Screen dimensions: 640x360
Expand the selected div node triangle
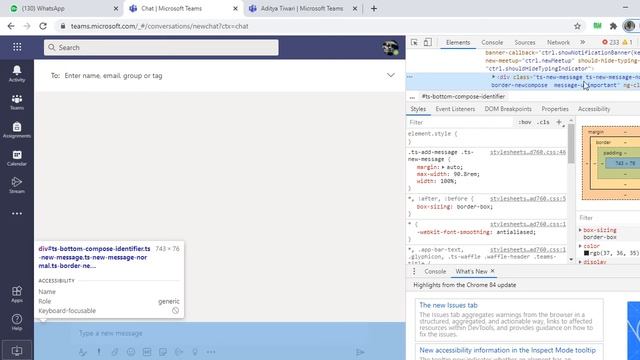click(x=493, y=77)
